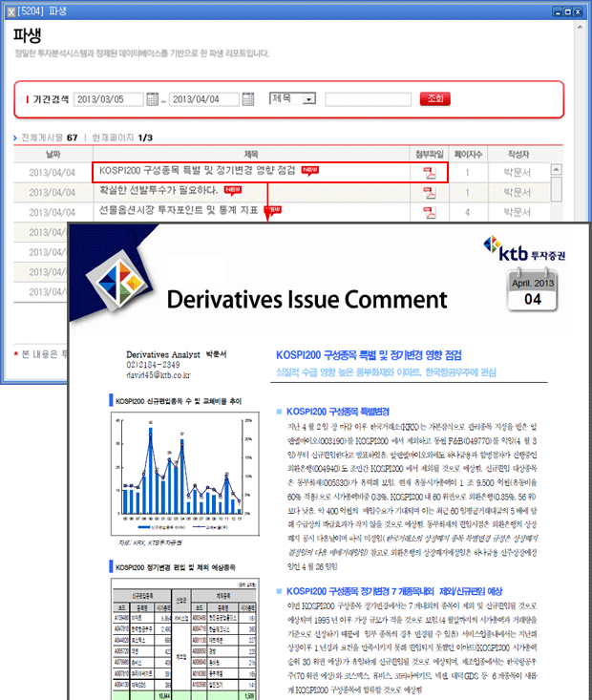This screenshot has width=592, height=700.
Task: Open the start date calendar picker
Action: [x=154, y=98]
